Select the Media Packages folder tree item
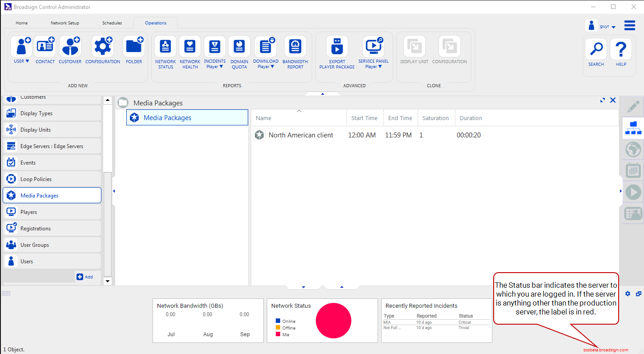The height and width of the screenshot is (354, 644). (187, 117)
